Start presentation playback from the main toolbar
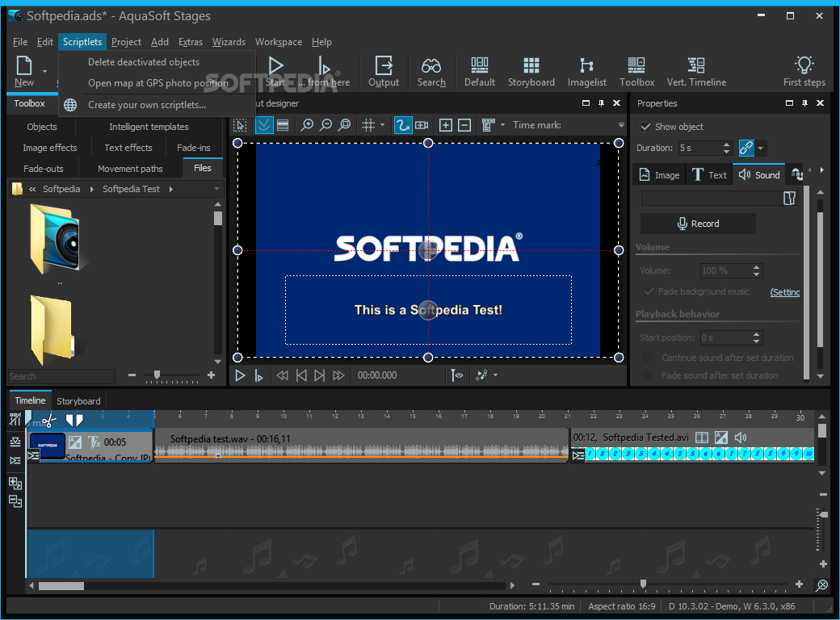The width and height of the screenshot is (840, 620). click(276, 71)
